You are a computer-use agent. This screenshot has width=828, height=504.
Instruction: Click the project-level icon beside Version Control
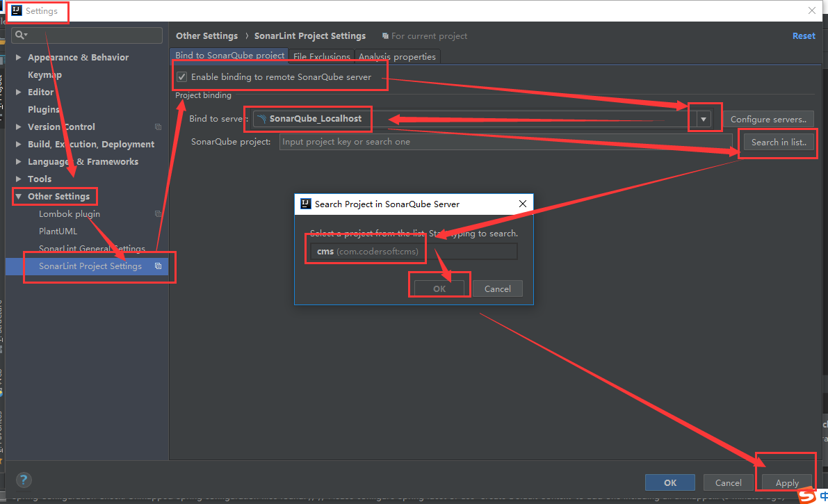click(158, 127)
